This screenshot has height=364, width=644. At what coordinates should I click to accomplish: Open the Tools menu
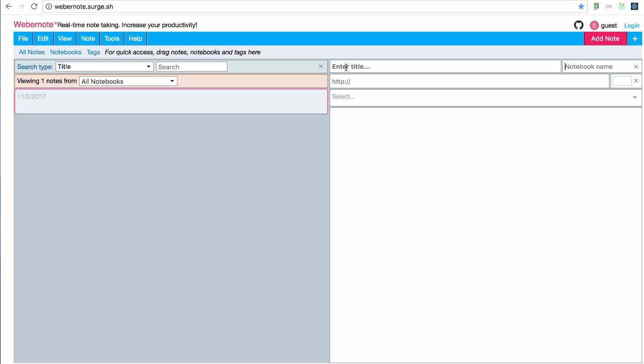[112, 38]
